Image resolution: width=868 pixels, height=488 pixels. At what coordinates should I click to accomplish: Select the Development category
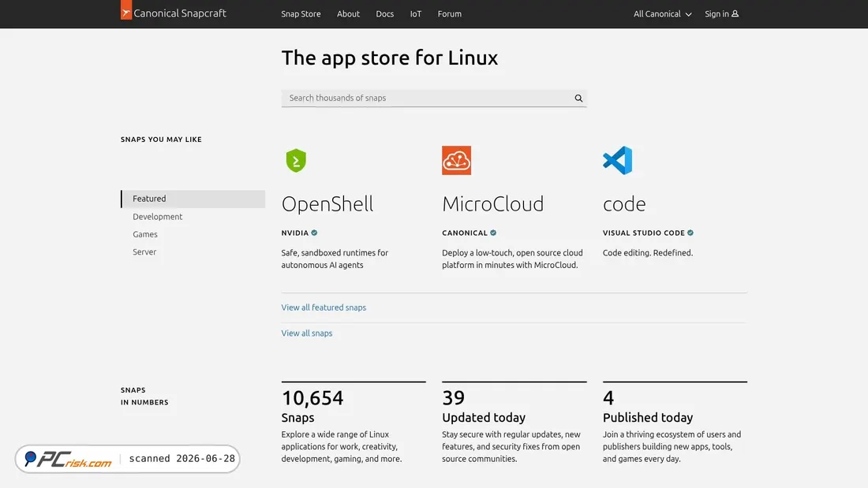pyautogui.click(x=157, y=217)
